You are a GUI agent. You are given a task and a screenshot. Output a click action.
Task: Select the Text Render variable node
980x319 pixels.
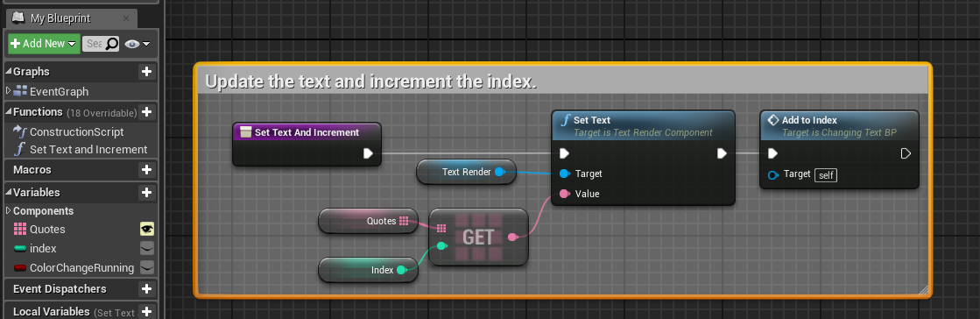[x=466, y=172]
